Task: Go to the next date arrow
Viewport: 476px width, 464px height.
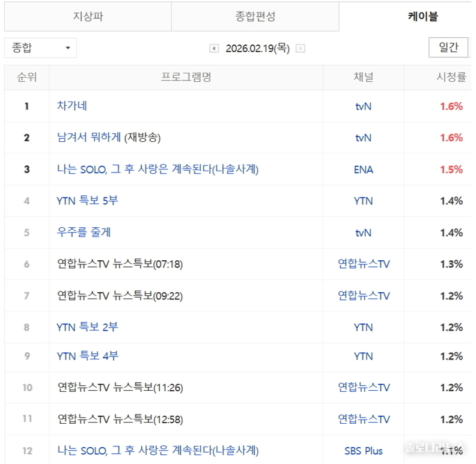Action: tap(301, 49)
